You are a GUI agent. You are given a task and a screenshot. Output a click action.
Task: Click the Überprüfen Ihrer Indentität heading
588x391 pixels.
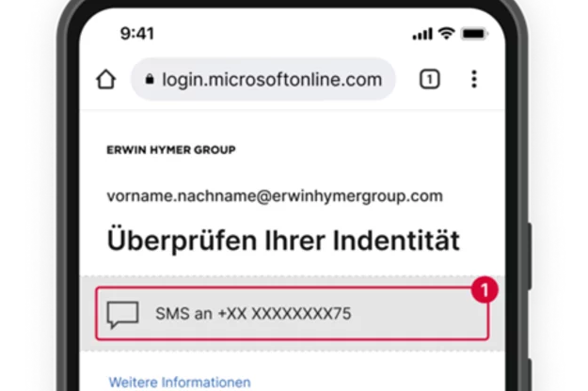(x=283, y=240)
